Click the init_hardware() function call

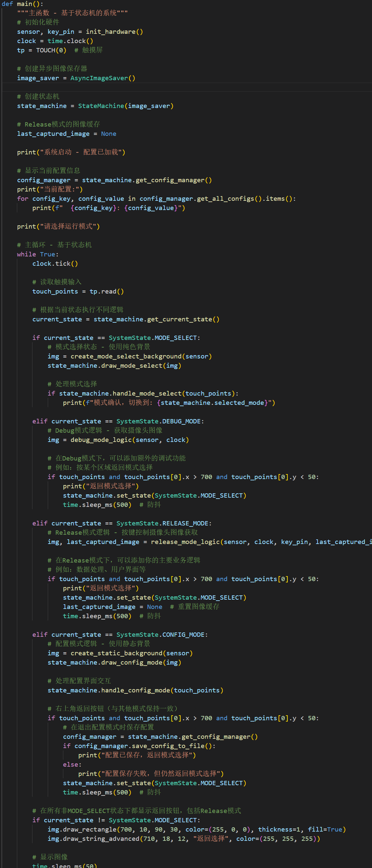(x=114, y=32)
